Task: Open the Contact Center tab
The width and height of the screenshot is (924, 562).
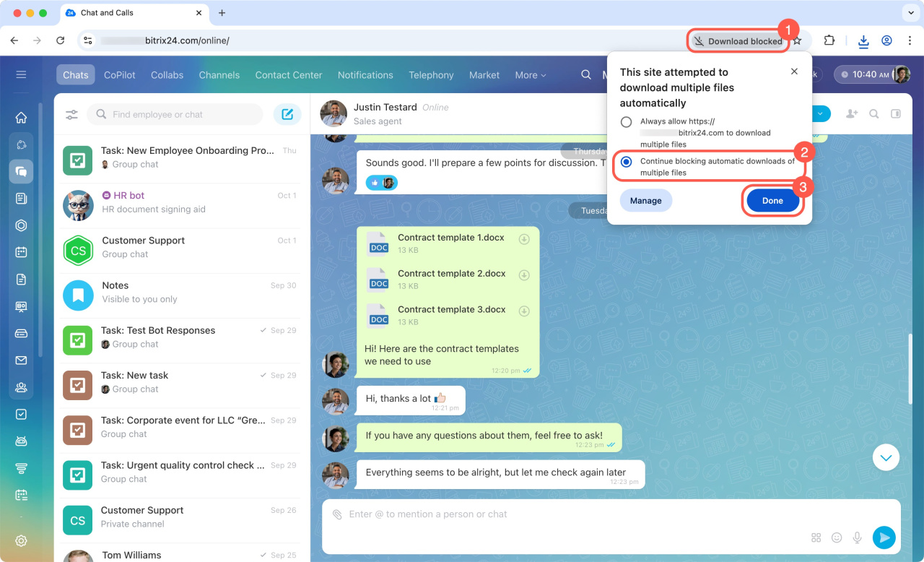Action: coord(288,75)
